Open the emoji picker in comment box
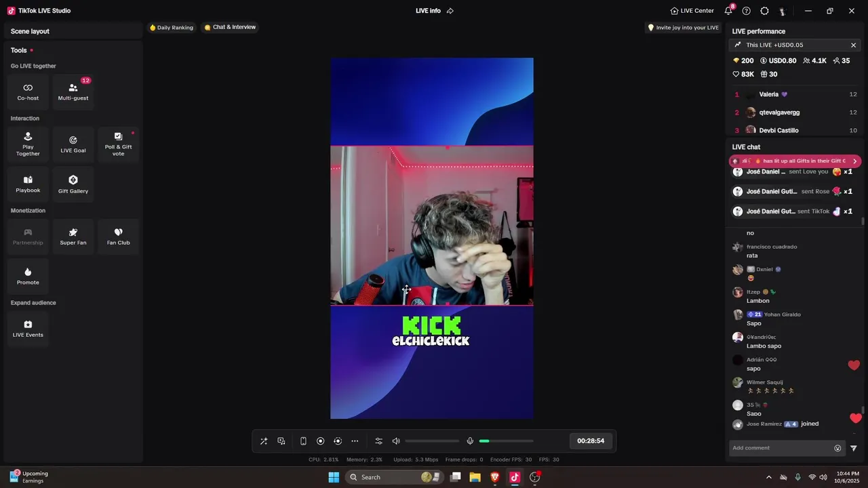The image size is (868, 488). coord(837,448)
